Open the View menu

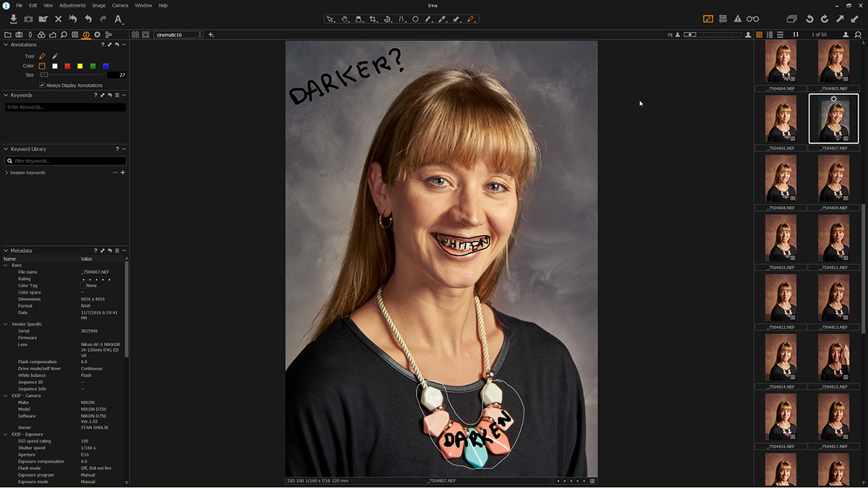click(48, 5)
